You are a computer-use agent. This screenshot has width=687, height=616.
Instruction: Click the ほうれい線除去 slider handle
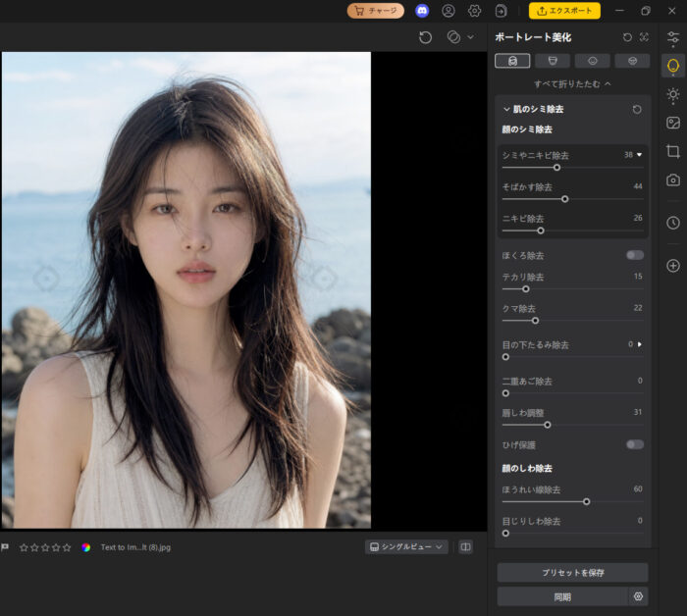(586, 502)
